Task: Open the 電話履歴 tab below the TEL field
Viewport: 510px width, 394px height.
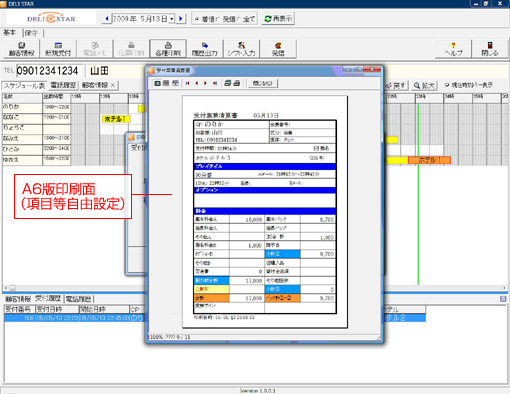Action: [63, 85]
